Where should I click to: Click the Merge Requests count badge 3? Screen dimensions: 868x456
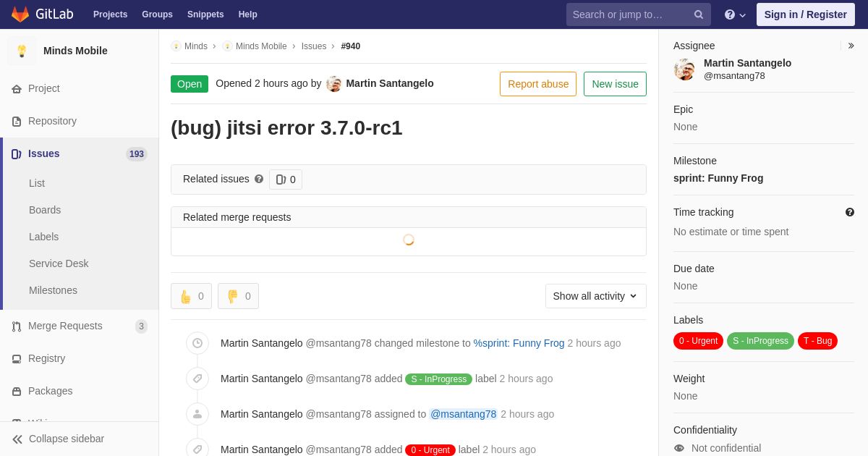click(x=141, y=326)
